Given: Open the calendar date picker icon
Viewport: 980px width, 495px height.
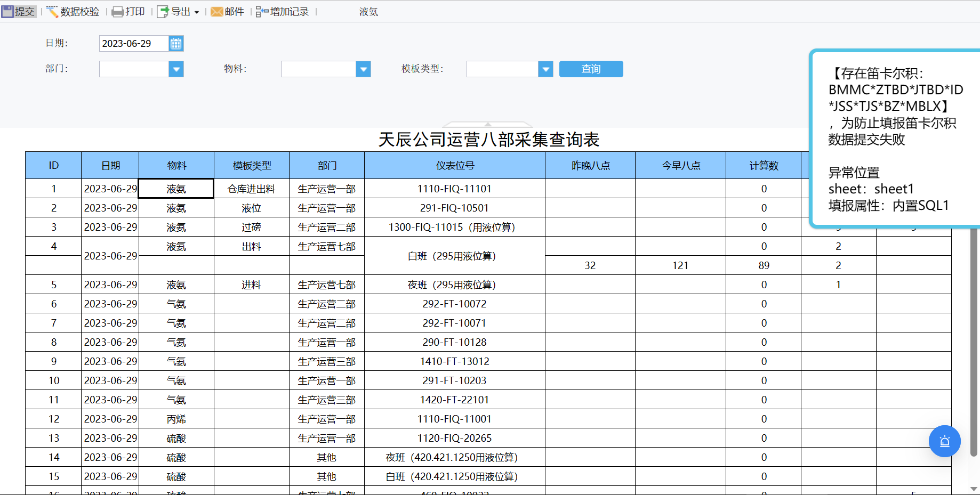Looking at the screenshot, I should click(x=176, y=44).
